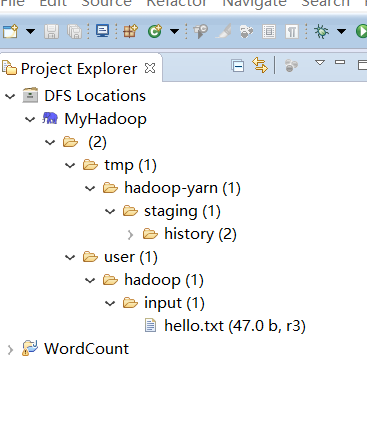Collapse the MyHadoop node
The image size is (367, 438).
click(30, 120)
